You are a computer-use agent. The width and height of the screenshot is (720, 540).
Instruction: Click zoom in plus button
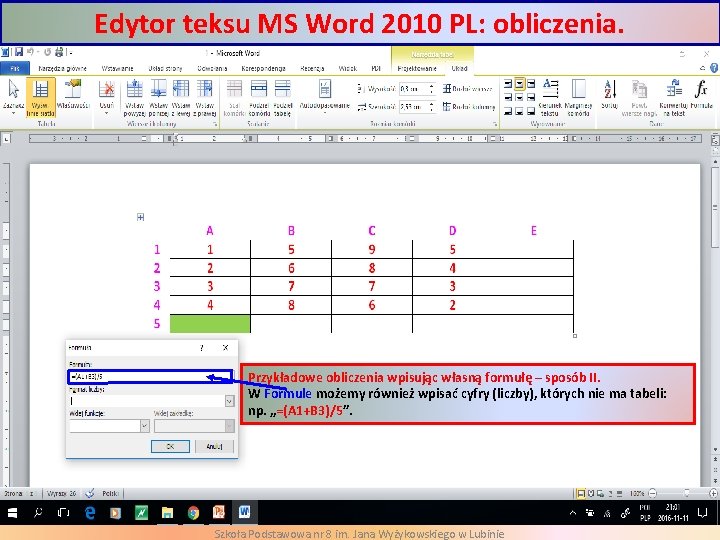coord(713,494)
